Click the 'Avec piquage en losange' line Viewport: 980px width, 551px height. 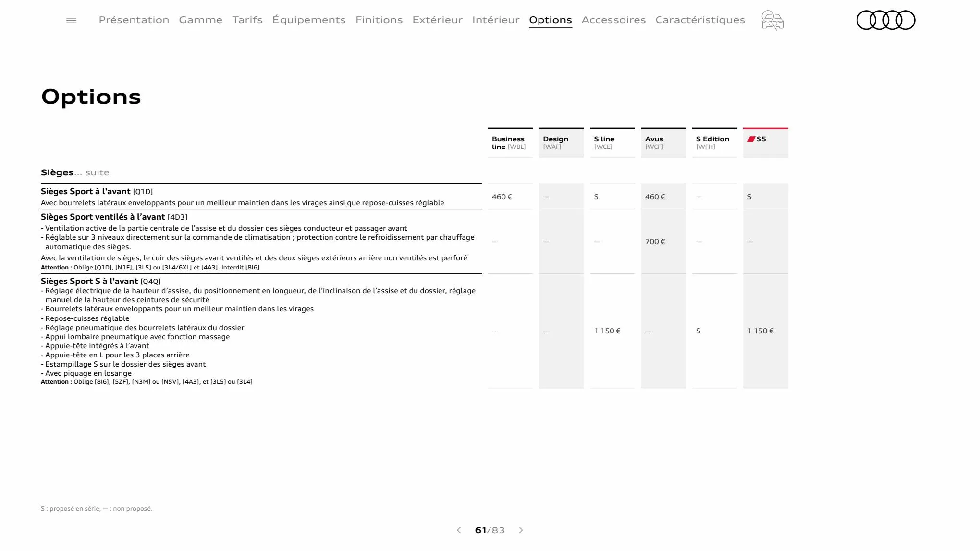(86, 373)
